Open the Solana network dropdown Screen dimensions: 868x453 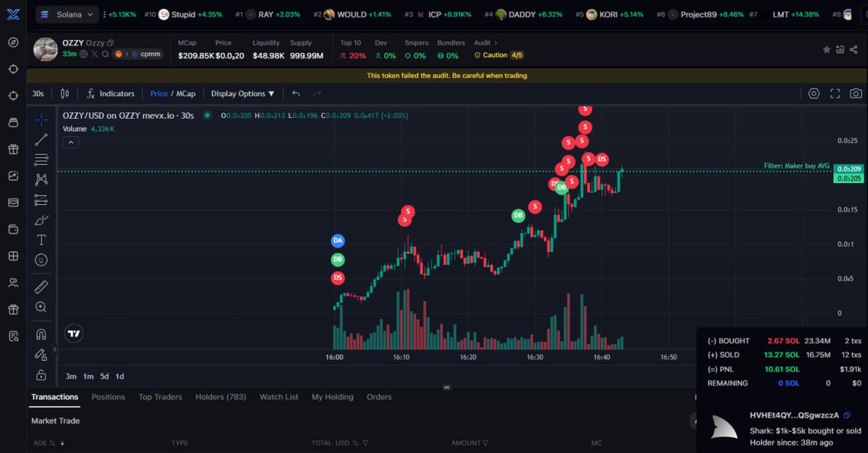[67, 14]
